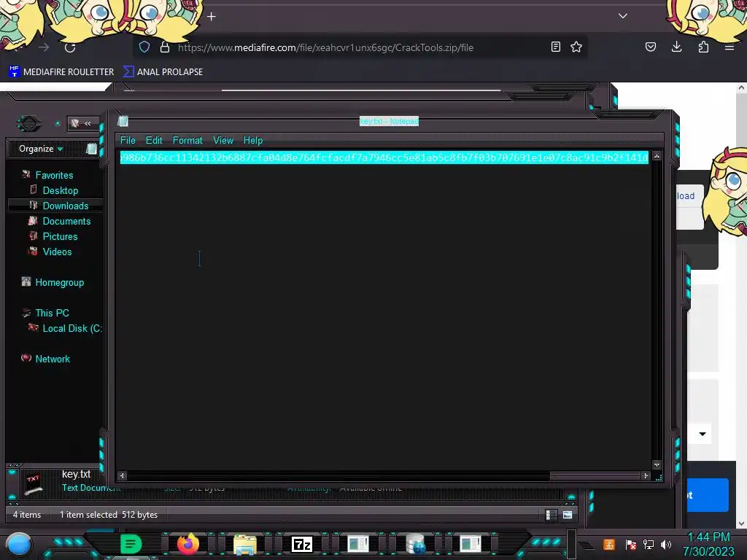Screen dimensions: 747x560
Task: Open the dropdown arrow on mediafire page
Action: 703,434
